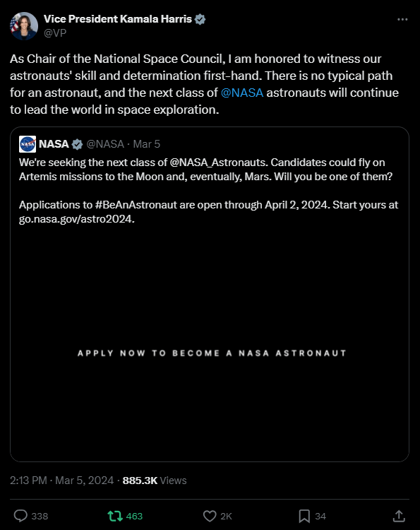View the 885.3K Views analytics
This screenshot has height=530, width=420.
(x=155, y=481)
